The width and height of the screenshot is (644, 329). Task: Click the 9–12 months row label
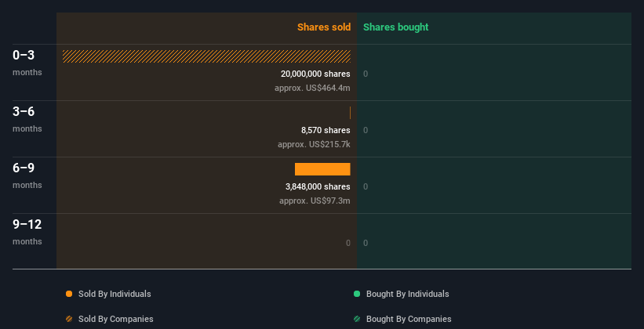click(27, 232)
